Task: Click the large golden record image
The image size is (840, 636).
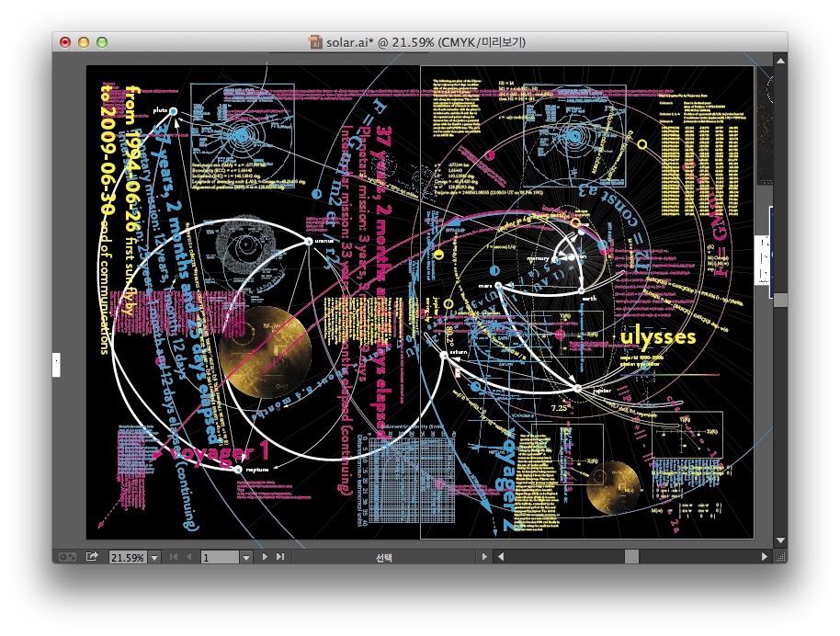Action: 266,352
